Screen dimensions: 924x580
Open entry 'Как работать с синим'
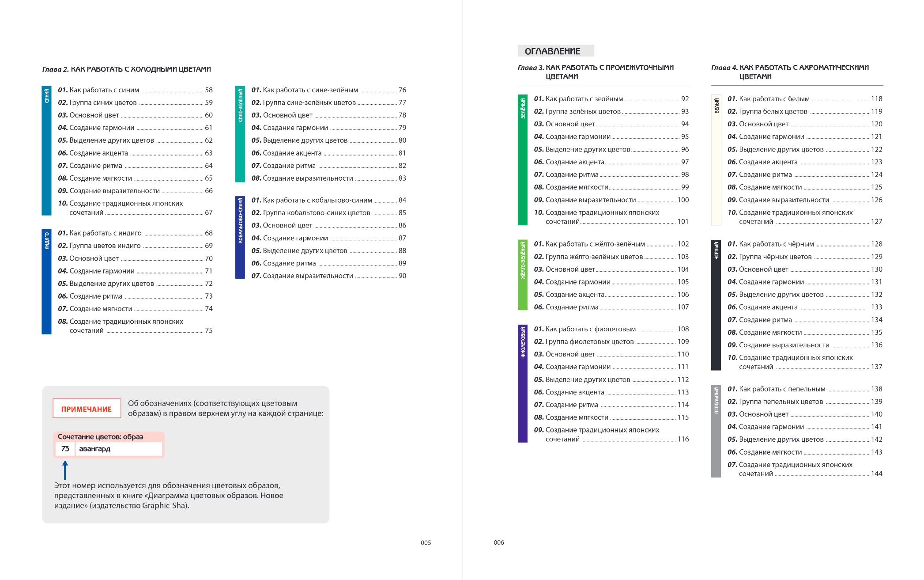[104, 90]
